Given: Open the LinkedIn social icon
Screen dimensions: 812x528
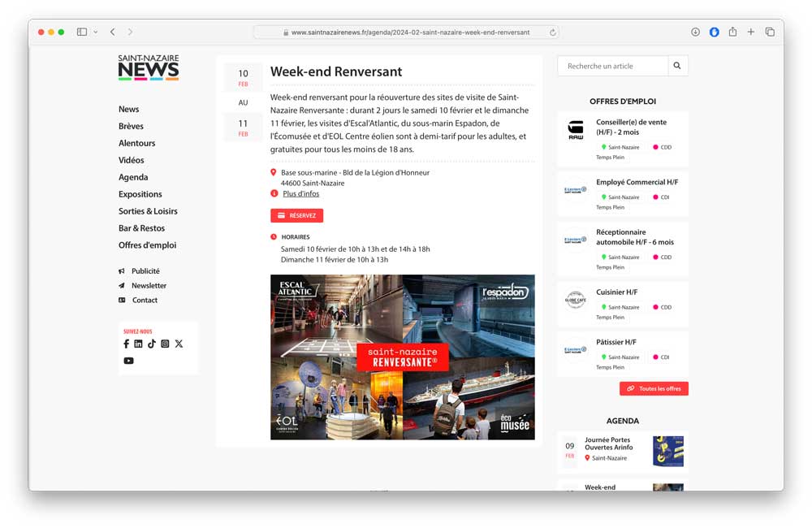Looking at the screenshot, I should coord(138,344).
